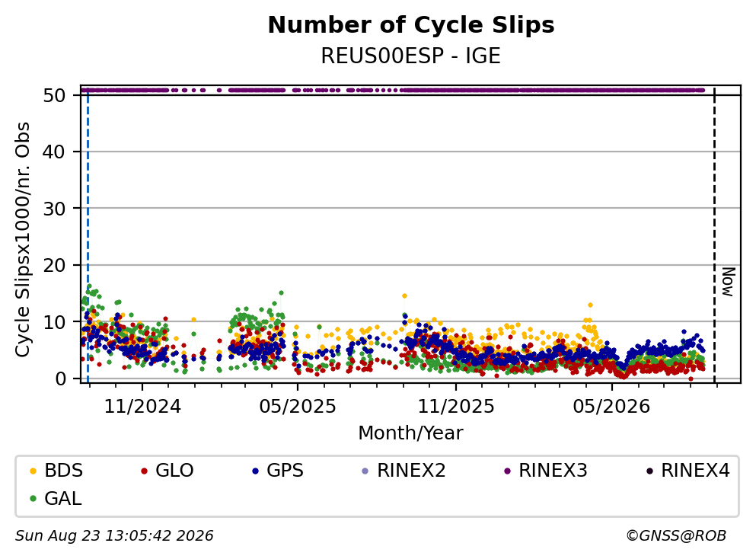Viewport: 756px width, 559px height.
Task: Click the Now dashed line label
Action: (x=728, y=282)
